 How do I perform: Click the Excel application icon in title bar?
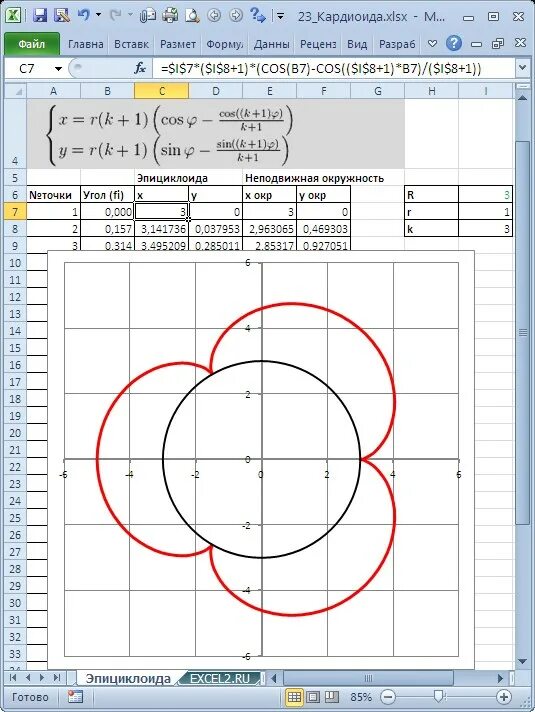pyautogui.click(x=14, y=16)
